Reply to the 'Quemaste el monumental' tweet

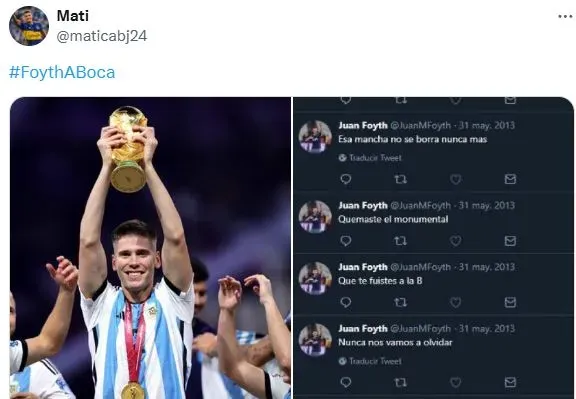(x=346, y=241)
